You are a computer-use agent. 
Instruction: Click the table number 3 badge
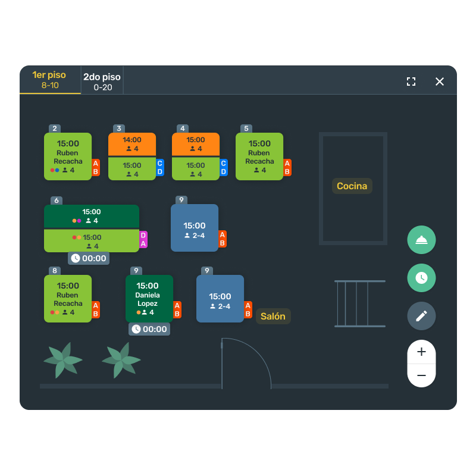(x=119, y=129)
